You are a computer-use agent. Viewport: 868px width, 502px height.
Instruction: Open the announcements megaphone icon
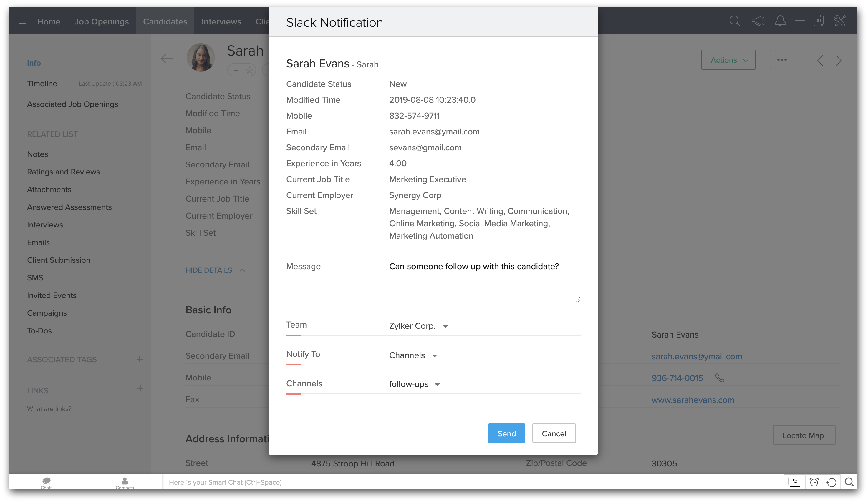pos(758,21)
